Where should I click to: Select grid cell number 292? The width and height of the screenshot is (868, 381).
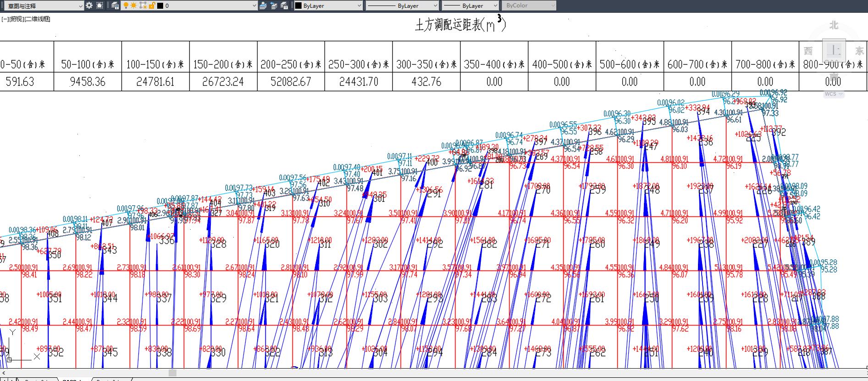[434, 244]
